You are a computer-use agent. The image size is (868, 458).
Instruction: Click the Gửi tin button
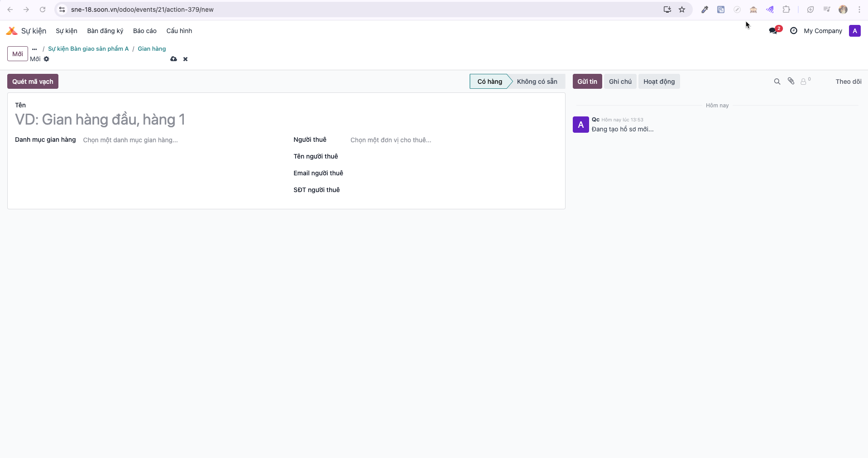click(587, 82)
